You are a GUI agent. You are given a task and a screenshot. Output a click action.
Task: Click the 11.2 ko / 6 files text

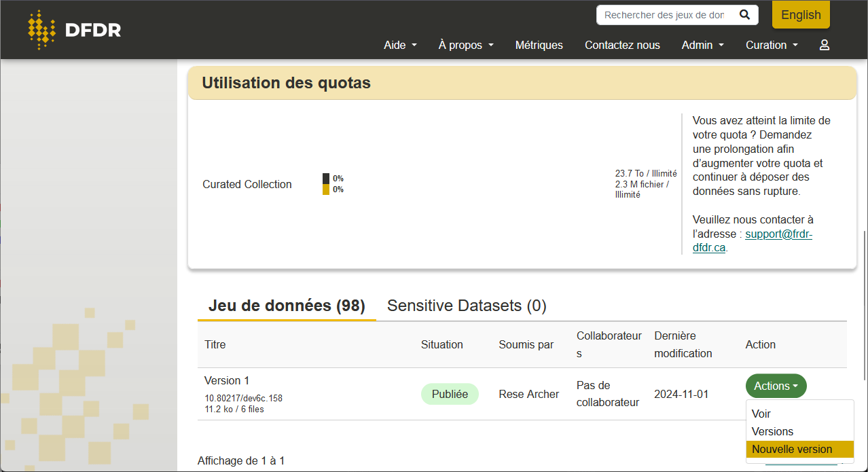(x=234, y=410)
